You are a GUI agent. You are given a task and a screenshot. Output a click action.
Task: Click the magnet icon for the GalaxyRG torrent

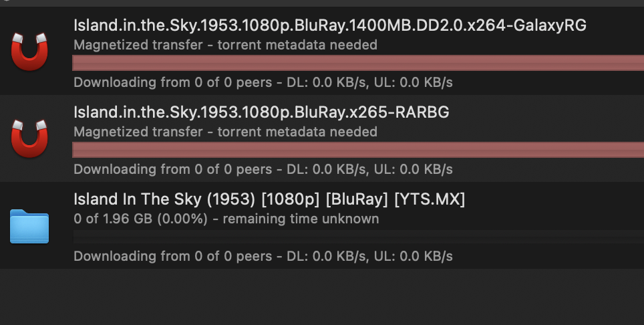[30, 53]
